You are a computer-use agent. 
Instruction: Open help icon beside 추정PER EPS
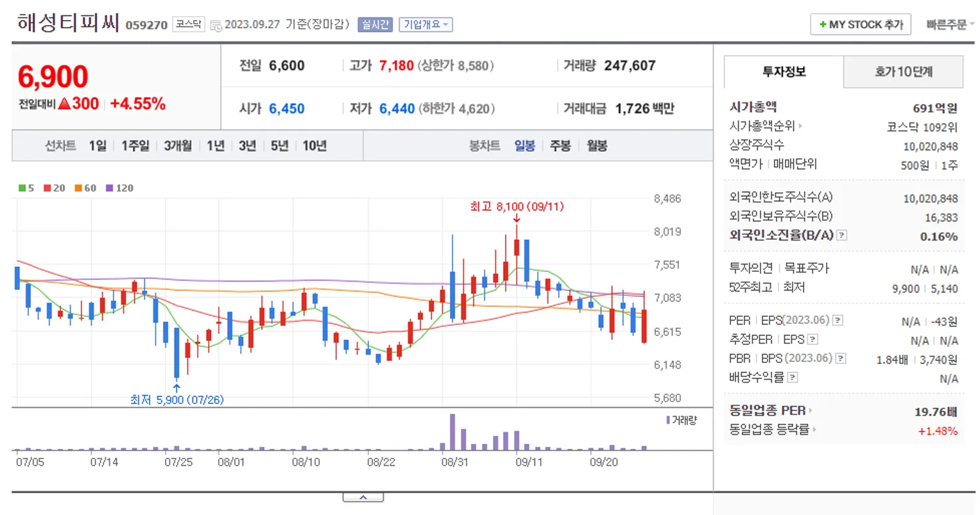pyautogui.click(x=812, y=339)
